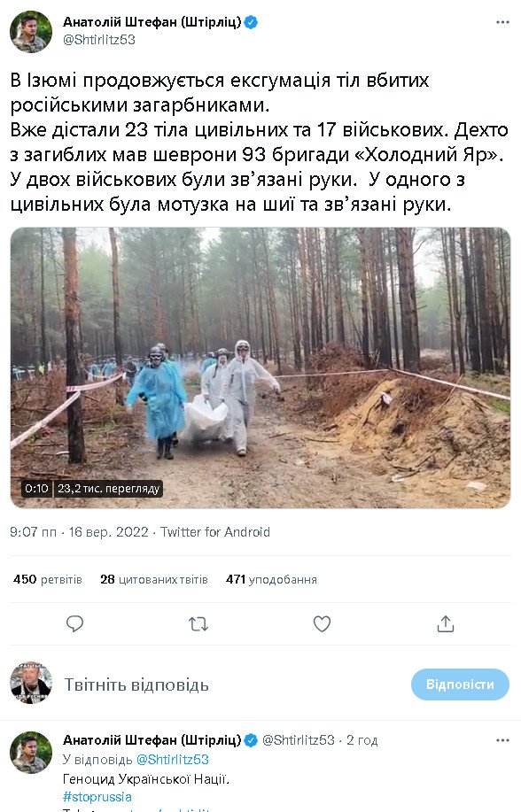Click the reply tweet's author avatar
The image size is (521, 812).
tap(31, 752)
